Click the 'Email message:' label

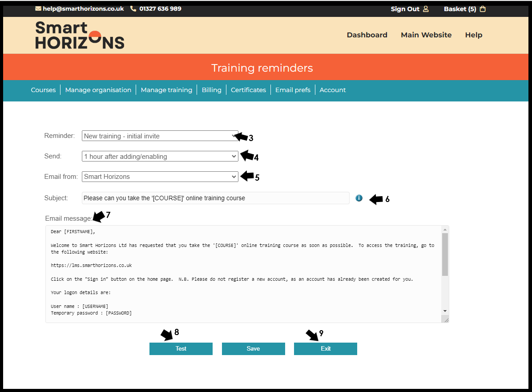click(x=69, y=218)
